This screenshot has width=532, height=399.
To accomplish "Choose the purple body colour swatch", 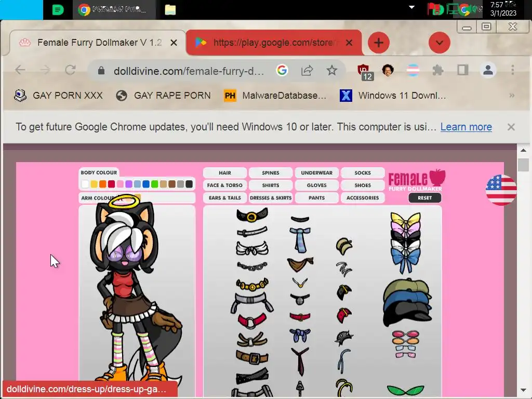I will (x=129, y=184).
